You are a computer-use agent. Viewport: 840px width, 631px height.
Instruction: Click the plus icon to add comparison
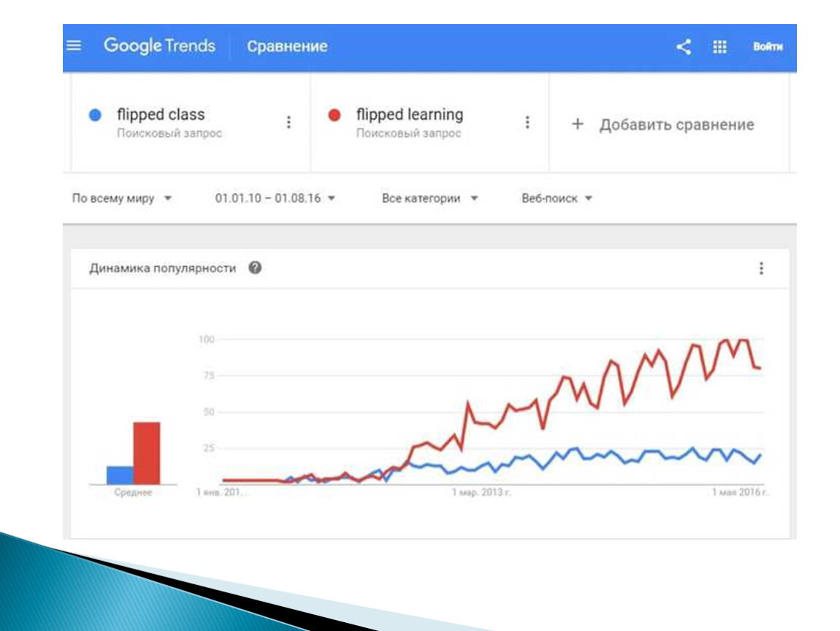click(578, 124)
